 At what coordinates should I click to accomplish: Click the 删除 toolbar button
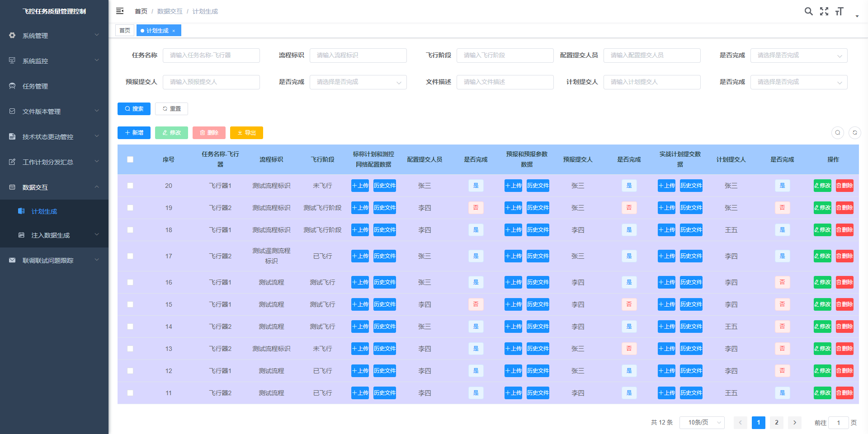[209, 133]
